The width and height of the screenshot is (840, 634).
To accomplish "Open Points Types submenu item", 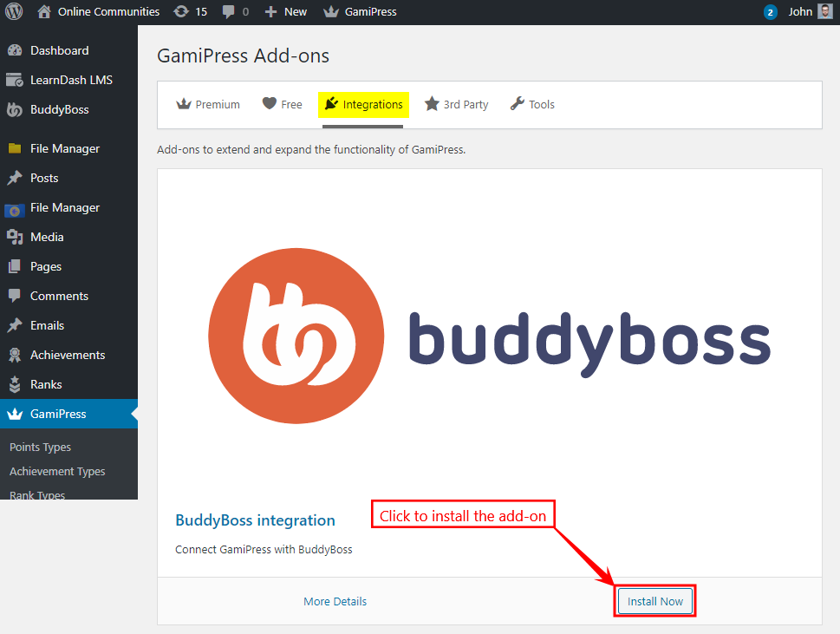I will 40,448.
